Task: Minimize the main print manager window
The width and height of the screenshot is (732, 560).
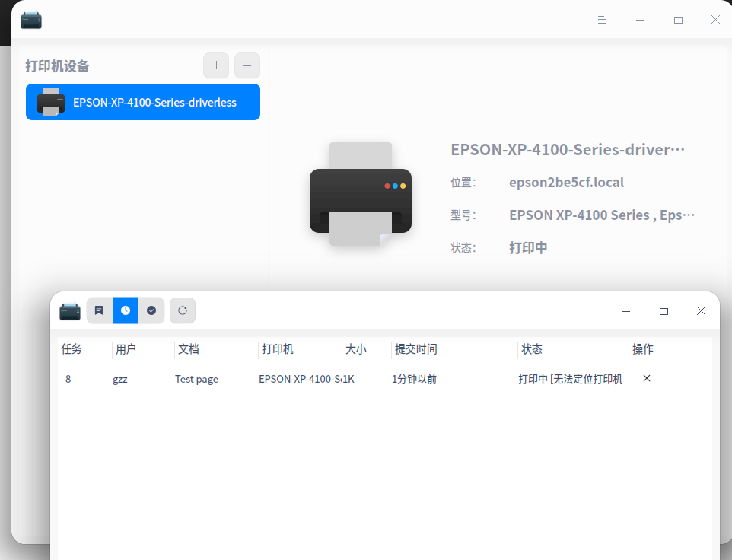Action: (x=641, y=20)
